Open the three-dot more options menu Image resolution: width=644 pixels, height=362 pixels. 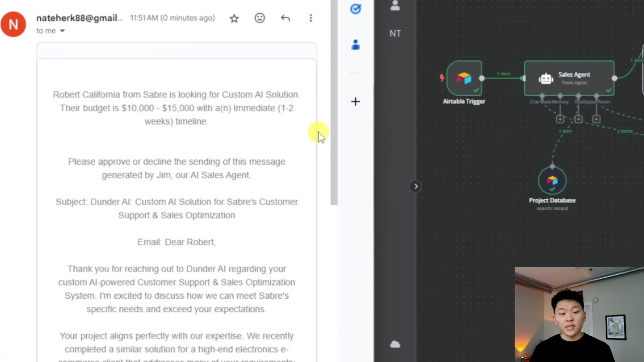(x=310, y=18)
